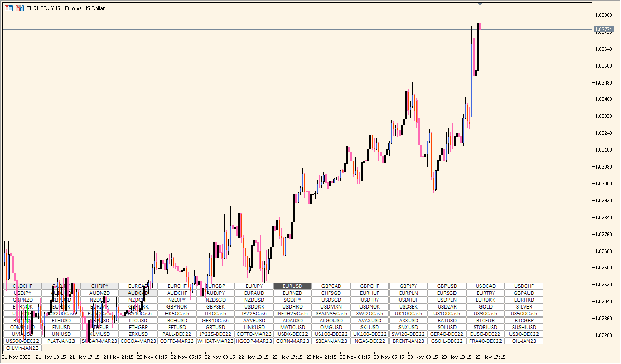Click the one-click trading panel icon
621x364 pixels.
click(8, 8)
